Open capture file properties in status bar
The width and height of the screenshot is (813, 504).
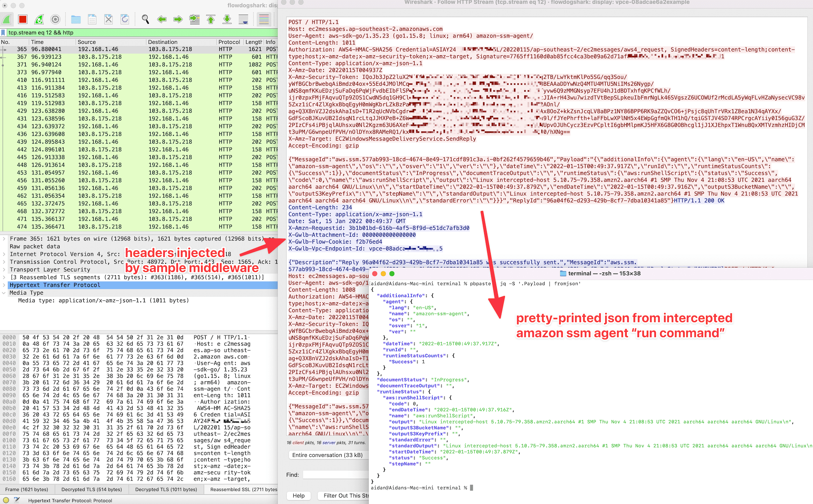(x=17, y=500)
